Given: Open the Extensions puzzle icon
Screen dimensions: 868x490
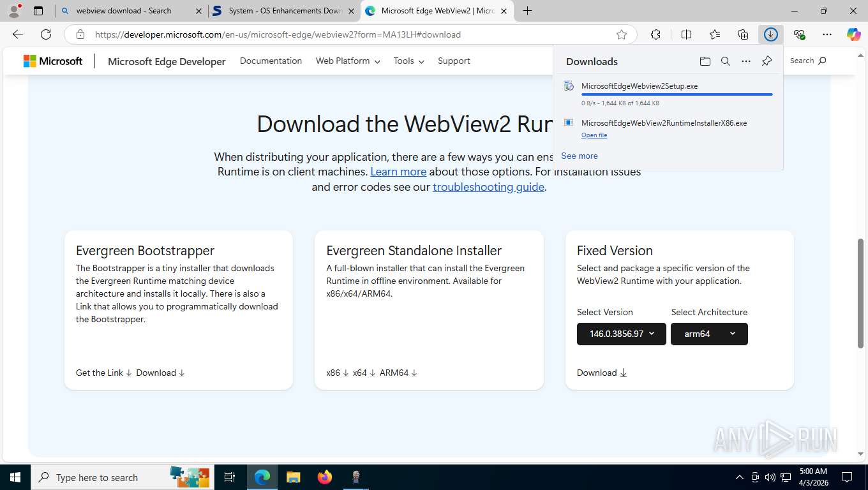Looking at the screenshot, I should pyautogui.click(x=655, y=34).
